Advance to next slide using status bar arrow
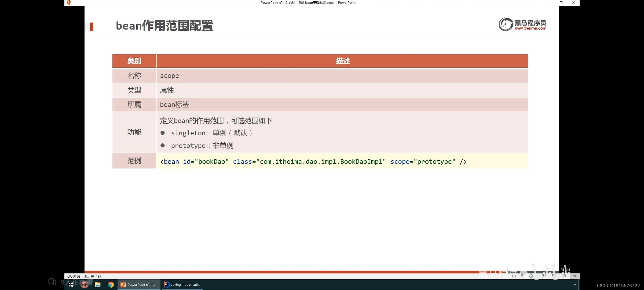 point(531,276)
